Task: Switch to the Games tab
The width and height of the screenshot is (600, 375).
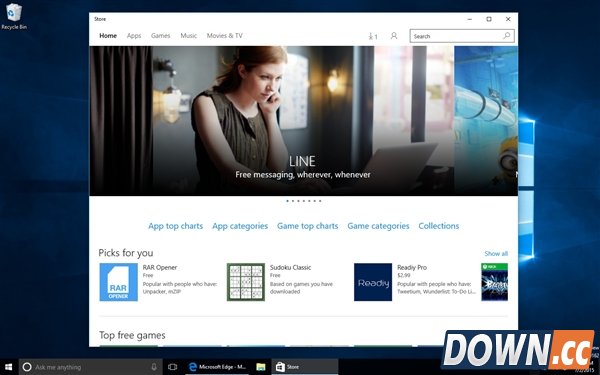Action: pyautogui.click(x=160, y=36)
